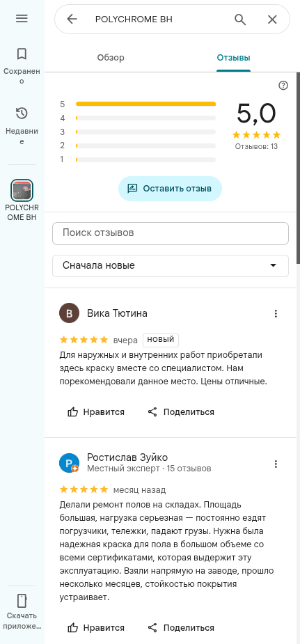Click the новый badge on Вика's review

[x=161, y=340]
